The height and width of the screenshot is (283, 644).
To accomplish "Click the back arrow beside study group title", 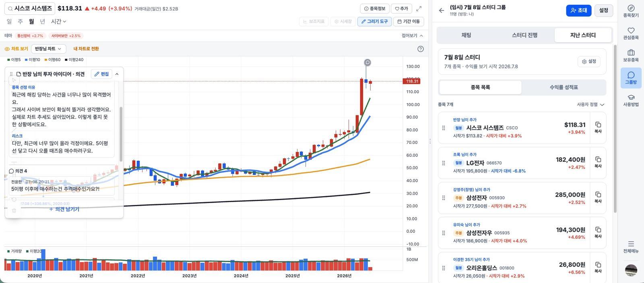I will coord(442,10).
